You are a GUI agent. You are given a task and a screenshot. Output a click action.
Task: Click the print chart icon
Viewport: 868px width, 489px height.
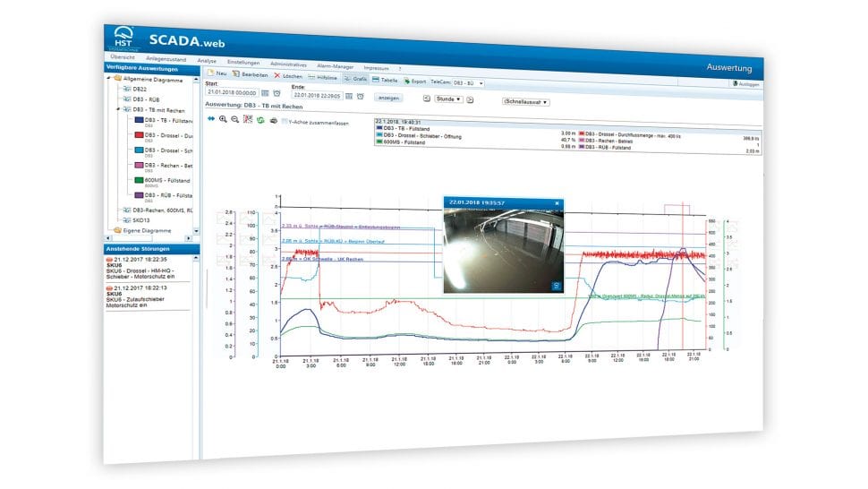(273, 121)
